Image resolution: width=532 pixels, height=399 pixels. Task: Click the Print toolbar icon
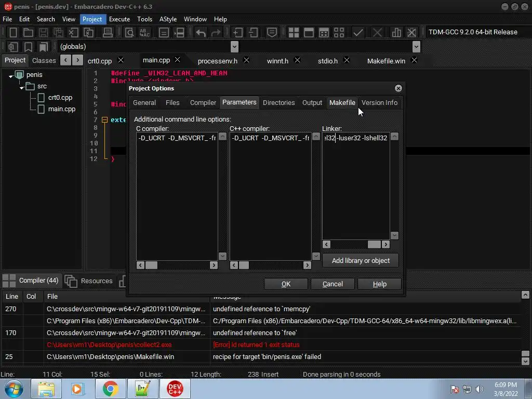click(x=108, y=33)
